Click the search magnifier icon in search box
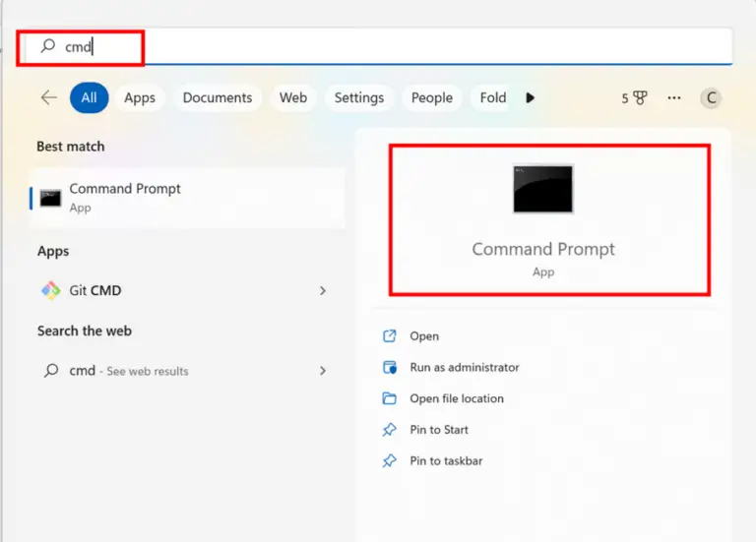Viewport: 756px width, 542px height. click(x=47, y=46)
